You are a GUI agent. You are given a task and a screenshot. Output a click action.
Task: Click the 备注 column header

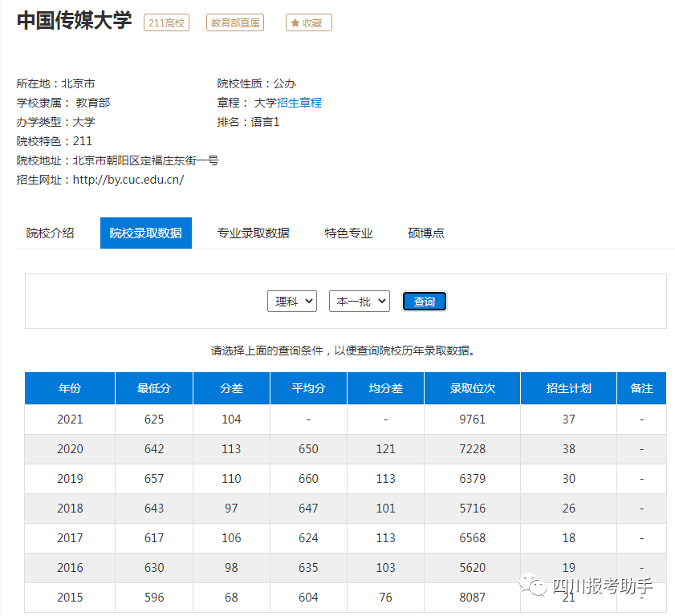(x=641, y=388)
